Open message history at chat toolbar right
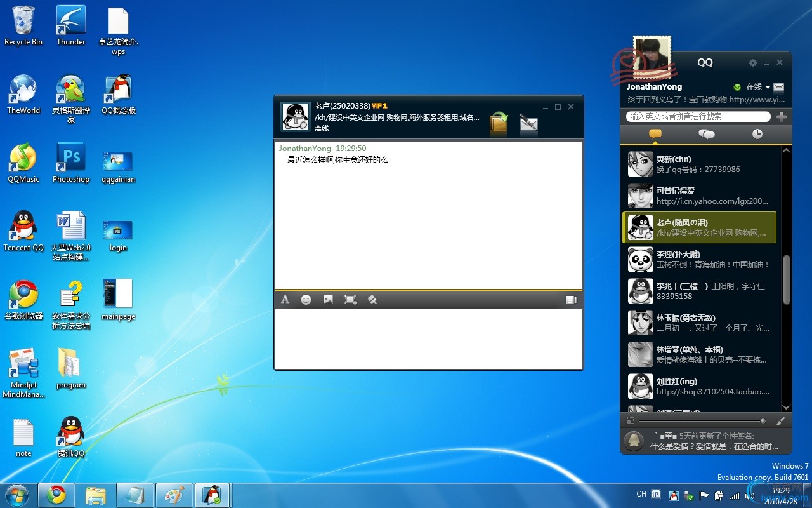Image resolution: width=812 pixels, height=508 pixels. tap(571, 300)
